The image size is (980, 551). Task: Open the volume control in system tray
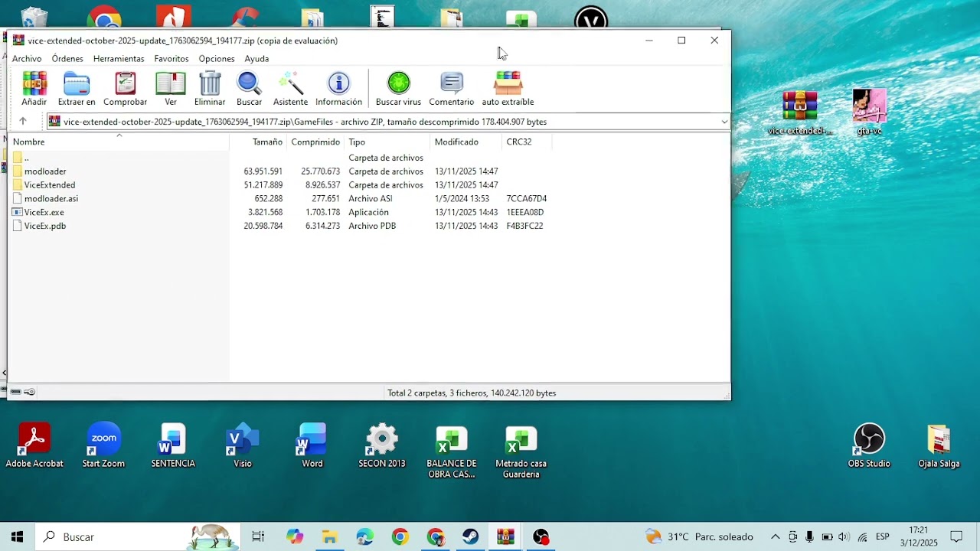(844, 536)
